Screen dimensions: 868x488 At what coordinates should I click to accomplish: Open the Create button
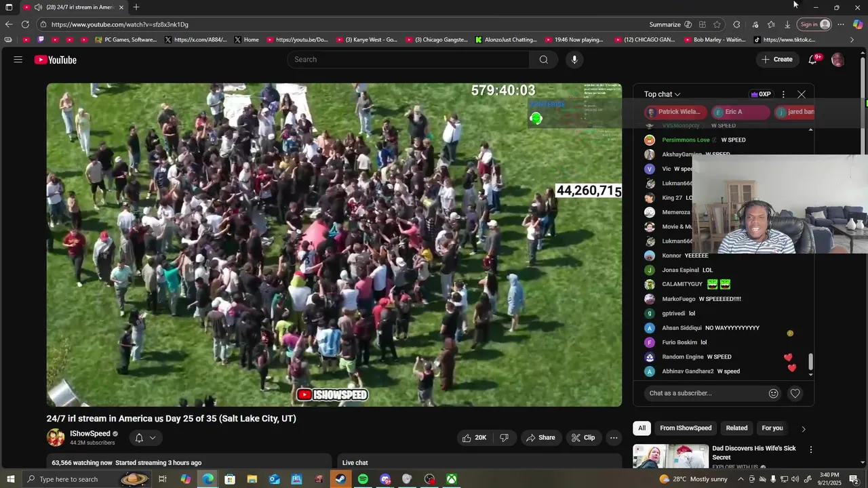click(x=777, y=60)
